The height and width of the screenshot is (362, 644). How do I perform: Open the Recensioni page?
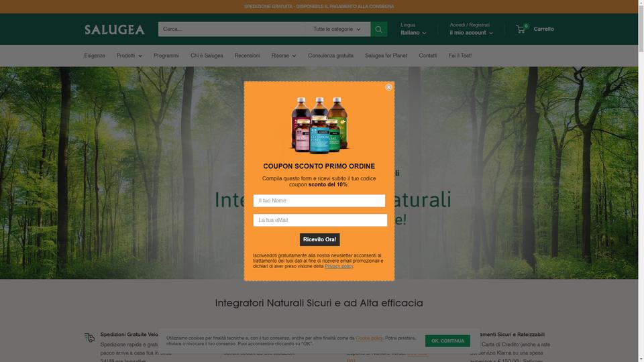point(248,56)
